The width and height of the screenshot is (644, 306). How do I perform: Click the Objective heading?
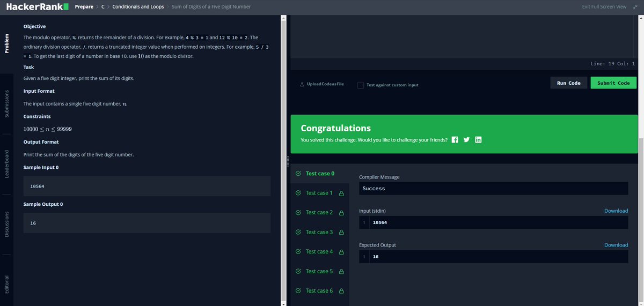click(35, 26)
